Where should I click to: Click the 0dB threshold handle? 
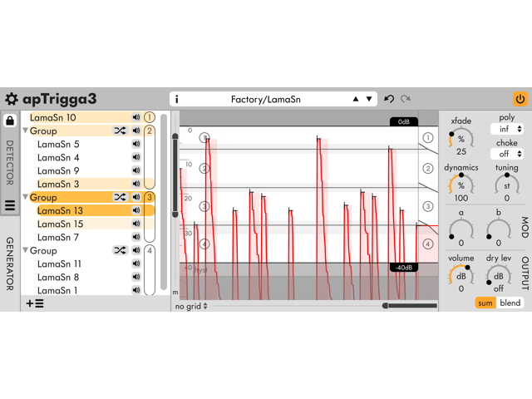pos(404,122)
